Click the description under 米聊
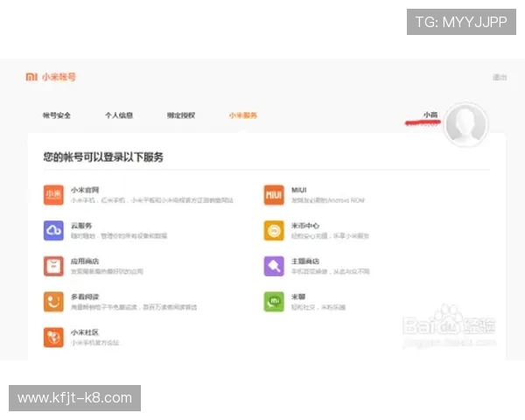This screenshot has width=525, height=420. (x=318, y=307)
